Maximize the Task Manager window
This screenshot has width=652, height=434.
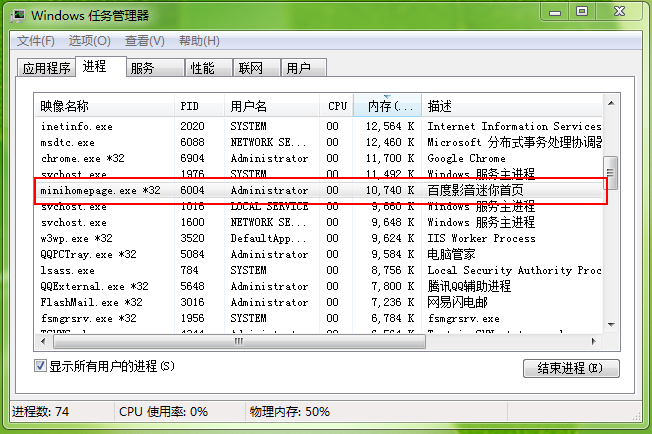pyautogui.click(x=582, y=11)
